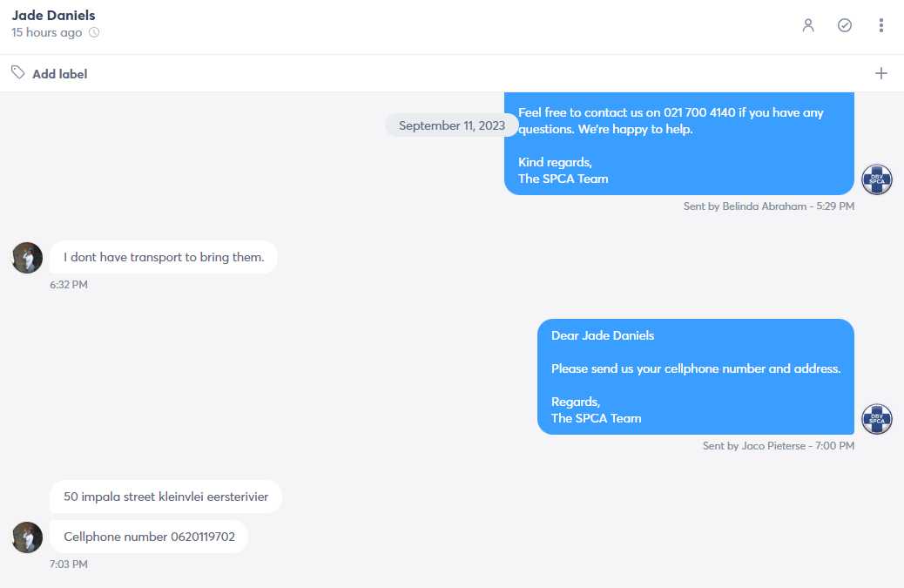Image resolution: width=904 pixels, height=588 pixels.
Task: Mark conversation as done with checkmark icon
Action: pos(845,25)
